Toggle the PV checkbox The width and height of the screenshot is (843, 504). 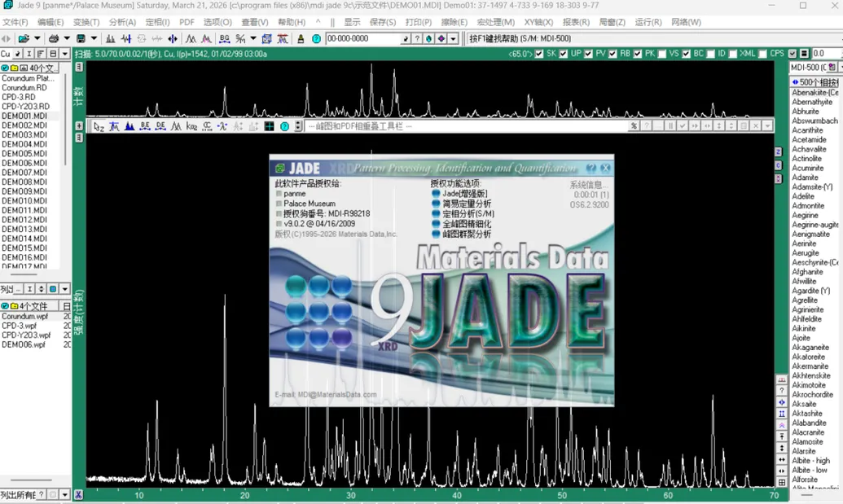tap(588, 54)
